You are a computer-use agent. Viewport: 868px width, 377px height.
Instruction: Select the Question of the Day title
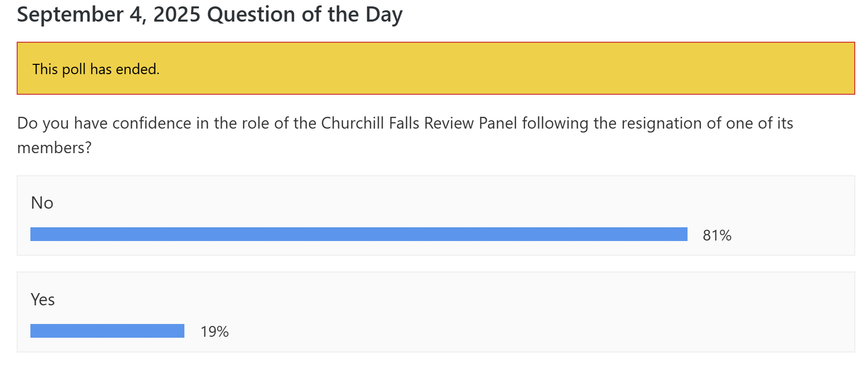point(209,14)
